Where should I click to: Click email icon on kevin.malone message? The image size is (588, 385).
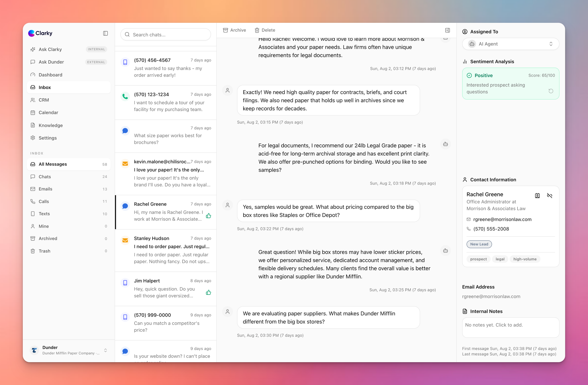point(125,163)
